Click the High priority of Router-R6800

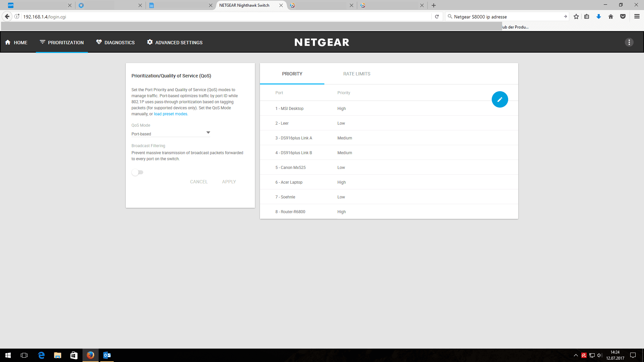point(341,212)
